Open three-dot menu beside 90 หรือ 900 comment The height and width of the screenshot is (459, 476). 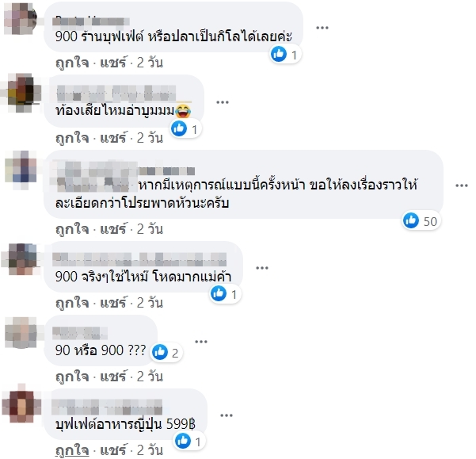point(201,342)
